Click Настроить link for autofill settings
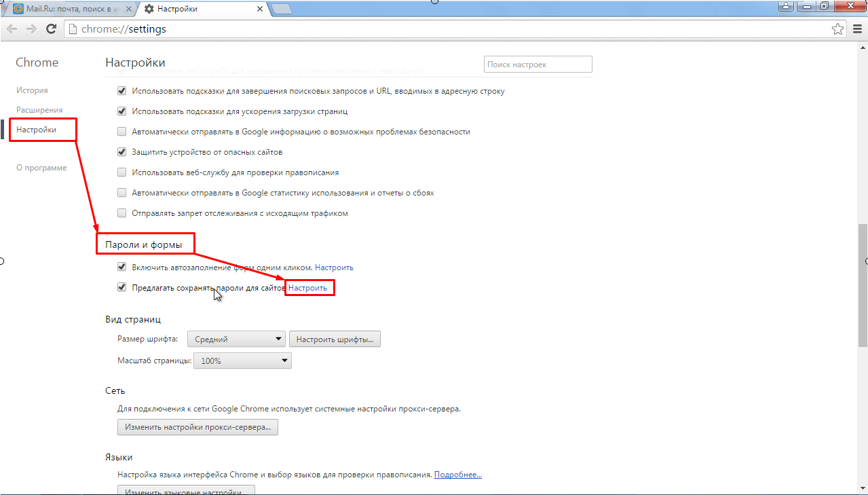 tap(334, 268)
